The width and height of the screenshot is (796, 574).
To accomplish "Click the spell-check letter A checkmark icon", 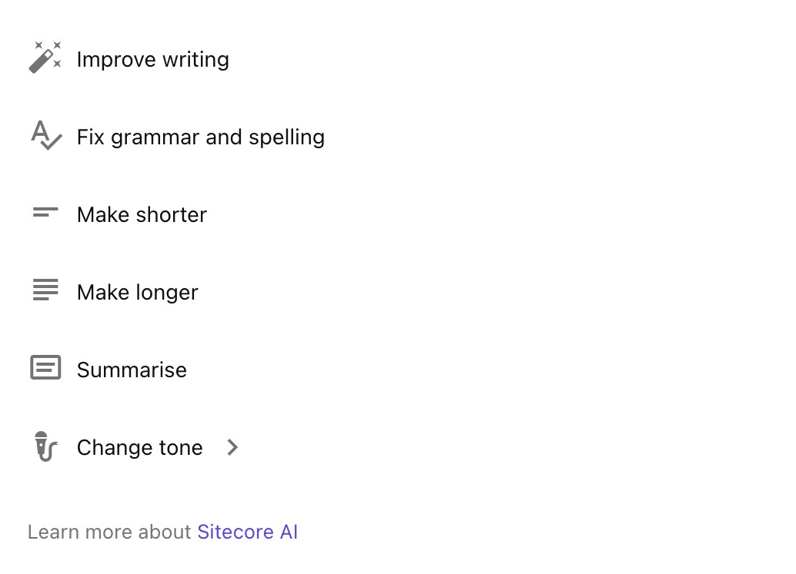I will coord(46,136).
